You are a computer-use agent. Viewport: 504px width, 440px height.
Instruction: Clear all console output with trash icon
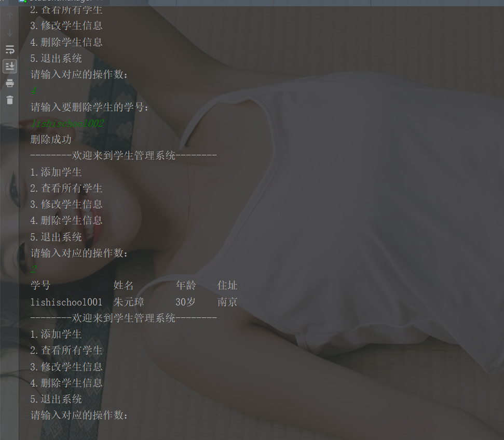[x=10, y=100]
